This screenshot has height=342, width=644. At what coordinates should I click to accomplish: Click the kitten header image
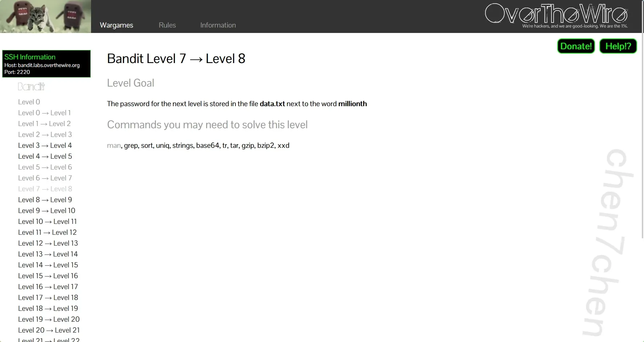pos(45,16)
